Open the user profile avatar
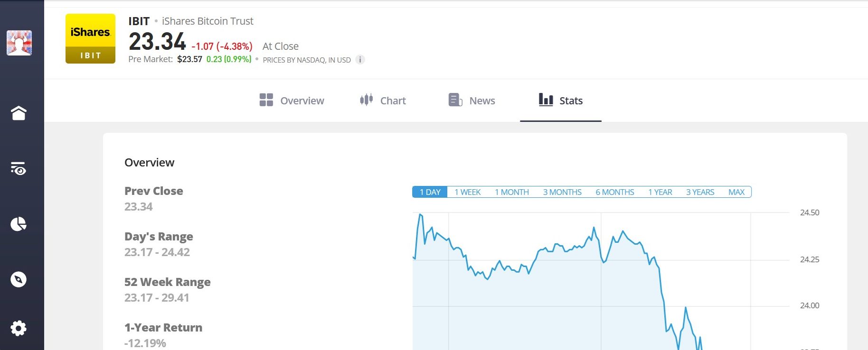This screenshot has width=868, height=350. [19, 43]
